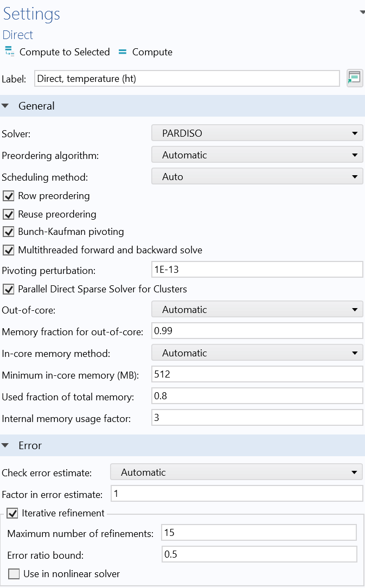365x588 pixels.
Task: Uncheck Reuse preordering
Action: coord(9,214)
